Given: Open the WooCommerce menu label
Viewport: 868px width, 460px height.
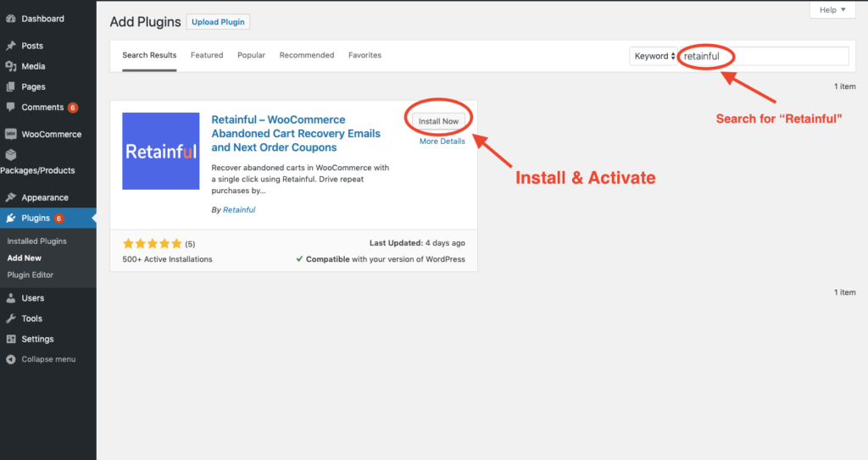Looking at the screenshot, I should coord(52,134).
